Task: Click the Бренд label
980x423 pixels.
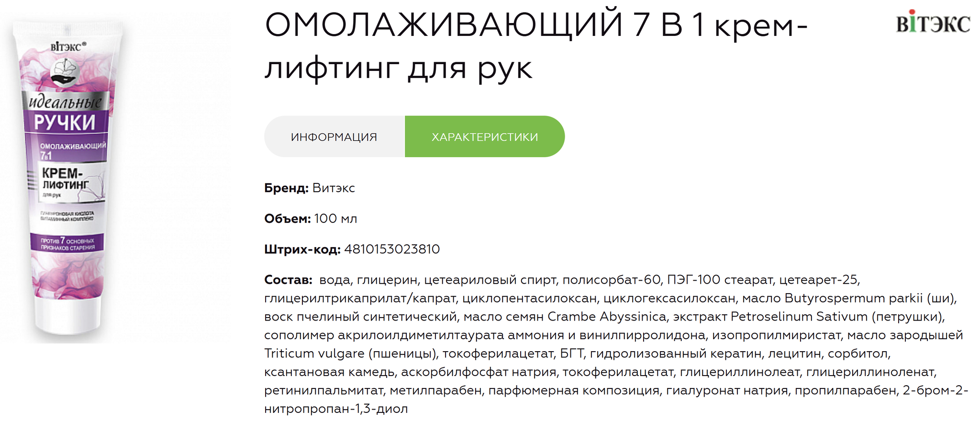Action: click(x=286, y=188)
